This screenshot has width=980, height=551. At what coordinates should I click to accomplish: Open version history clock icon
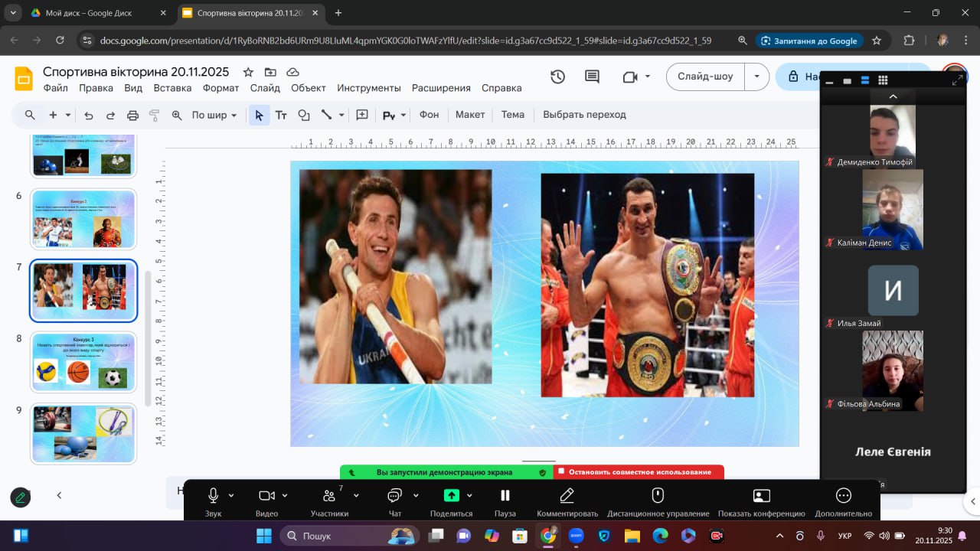click(557, 77)
